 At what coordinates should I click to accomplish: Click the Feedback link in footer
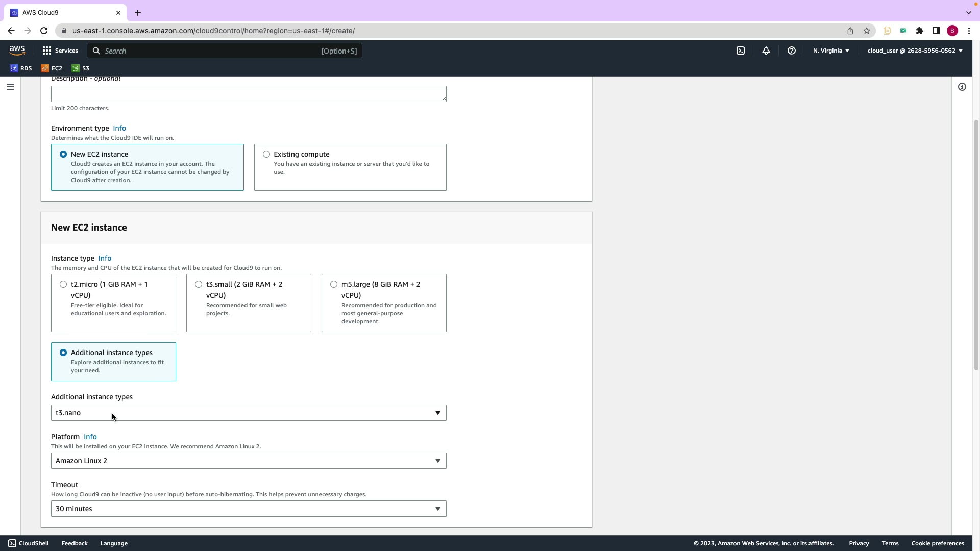coord(75,543)
